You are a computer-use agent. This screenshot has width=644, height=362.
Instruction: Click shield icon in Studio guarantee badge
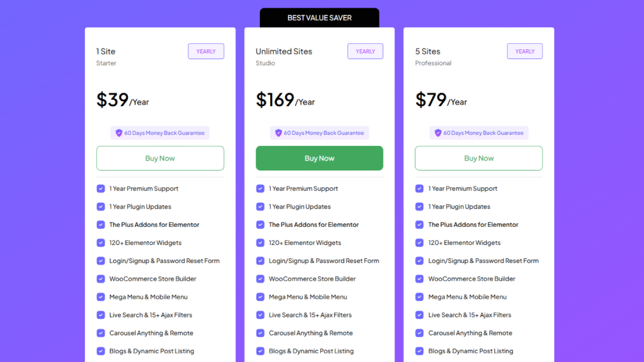(x=278, y=133)
